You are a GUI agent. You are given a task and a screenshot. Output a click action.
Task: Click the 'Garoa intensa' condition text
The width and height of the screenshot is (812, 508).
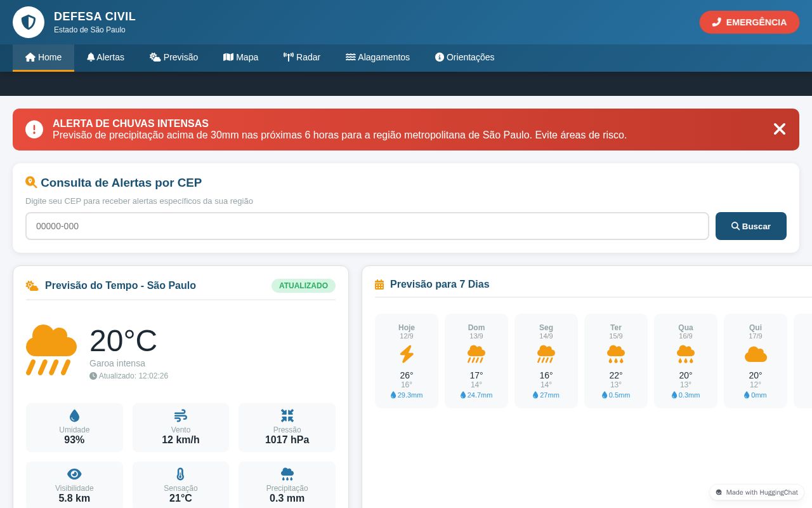tap(117, 363)
